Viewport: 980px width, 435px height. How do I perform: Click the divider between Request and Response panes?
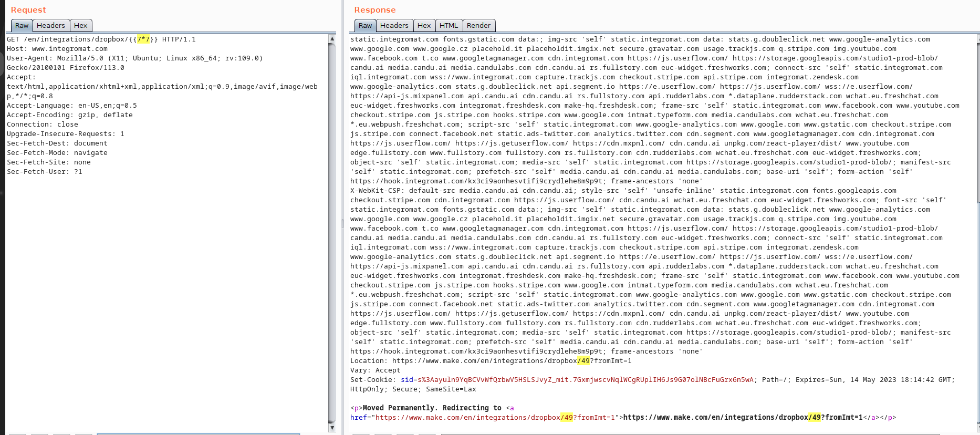(x=342, y=223)
